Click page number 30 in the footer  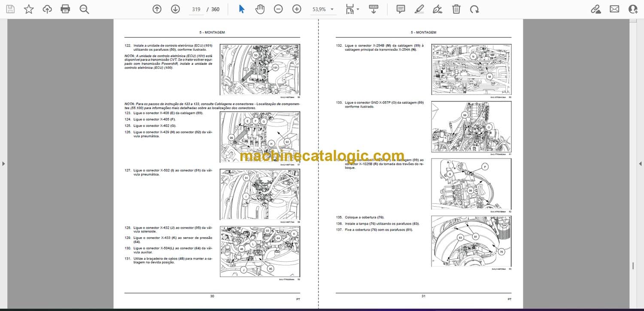pos(212,296)
